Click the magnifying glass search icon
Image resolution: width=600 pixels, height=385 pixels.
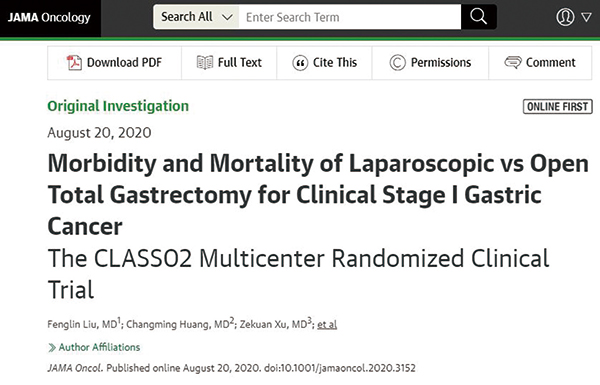pyautogui.click(x=478, y=17)
